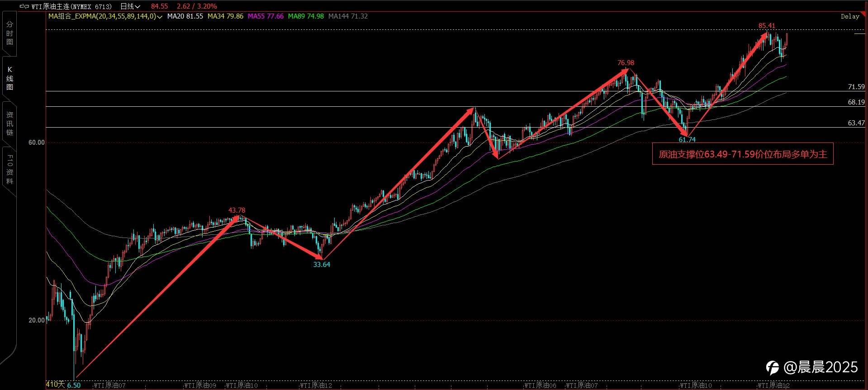Click the change value 2.62 / 3.20%
The image size is (868, 390).
(x=197, y=6)
